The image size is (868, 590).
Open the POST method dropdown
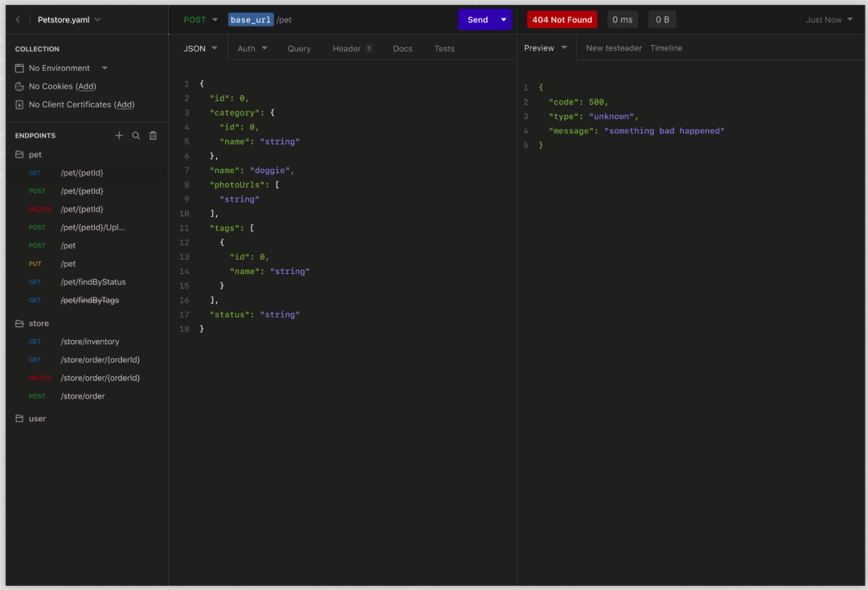(200, 20)
